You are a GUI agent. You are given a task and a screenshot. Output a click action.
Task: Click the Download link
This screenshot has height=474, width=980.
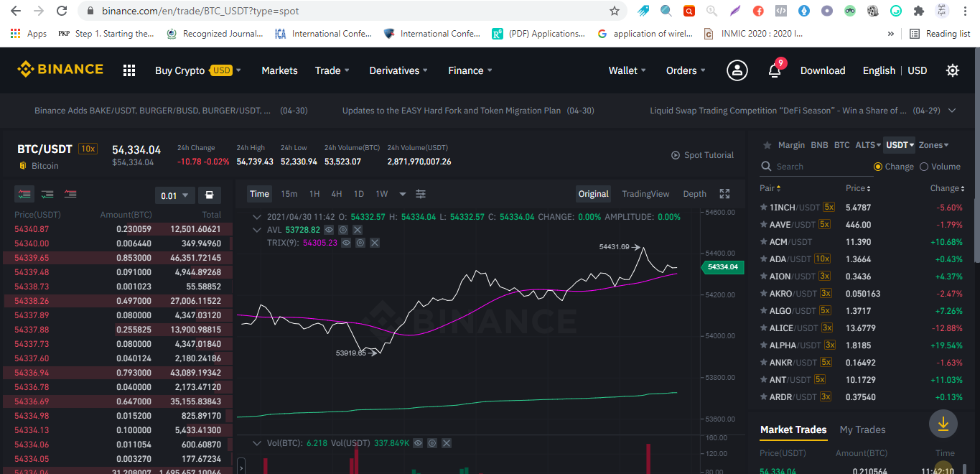[x=823, y=70]
